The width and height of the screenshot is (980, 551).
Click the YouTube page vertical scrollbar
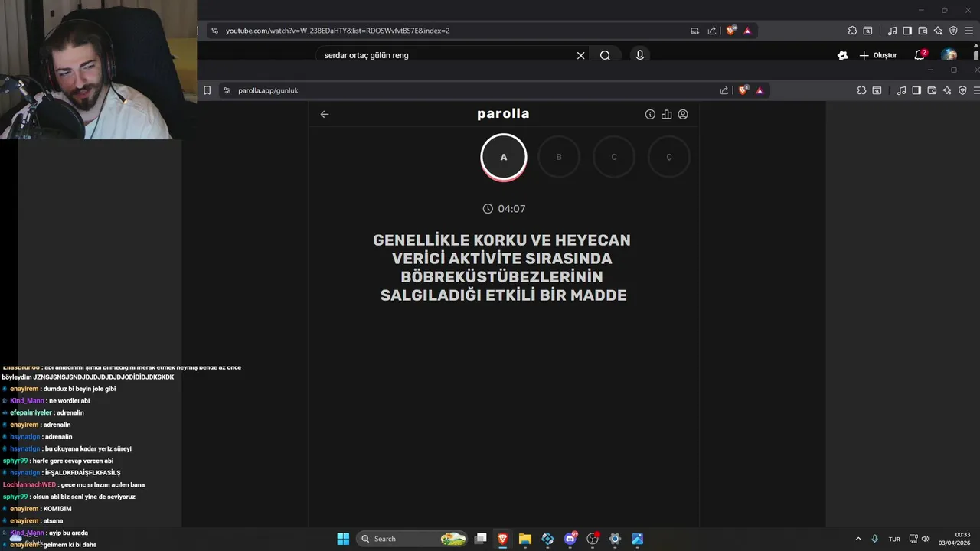[976, 55]
